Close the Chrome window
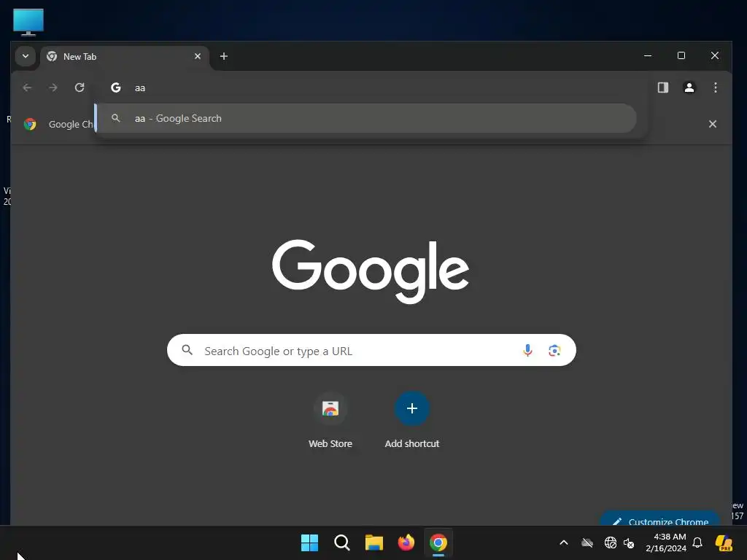The image size is (747, 560). pyautogui.click(x=715, y=55)
